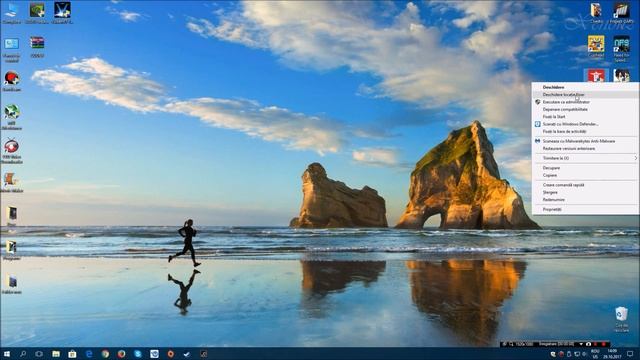Image resolution: width=640 pixels, height=360 pixels.
Task: Open Skype from the taskbar
Action: click(x=138, y=353)
